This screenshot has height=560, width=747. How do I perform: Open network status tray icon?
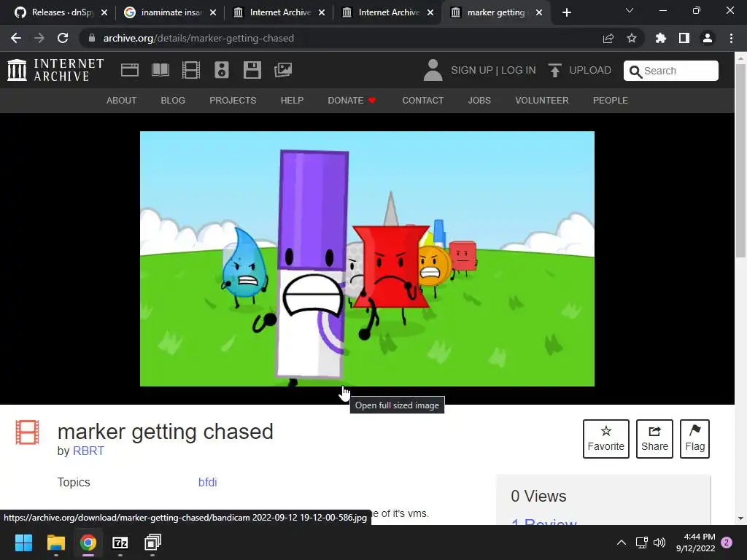[642, 542]
